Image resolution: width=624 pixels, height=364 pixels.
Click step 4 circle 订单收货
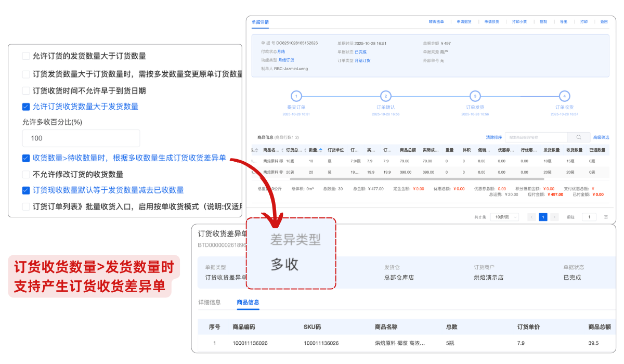(564, 96)
